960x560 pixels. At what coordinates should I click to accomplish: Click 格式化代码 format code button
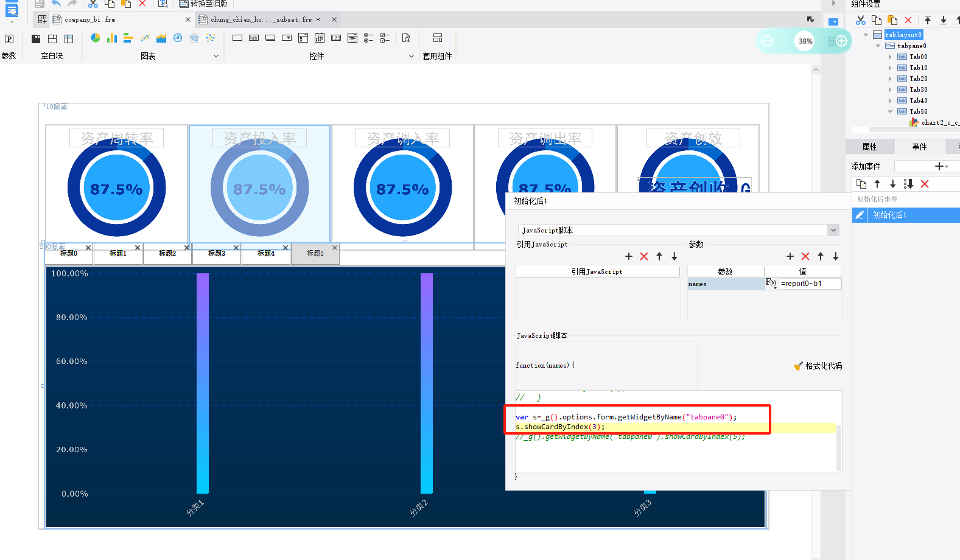(x=818, y=366)
